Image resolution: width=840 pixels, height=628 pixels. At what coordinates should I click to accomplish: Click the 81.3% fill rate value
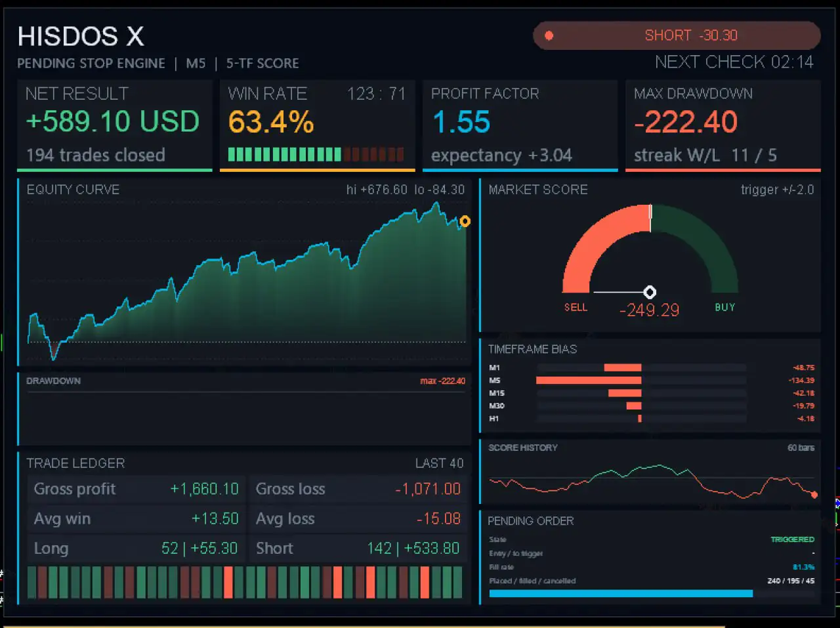[803, 567]
